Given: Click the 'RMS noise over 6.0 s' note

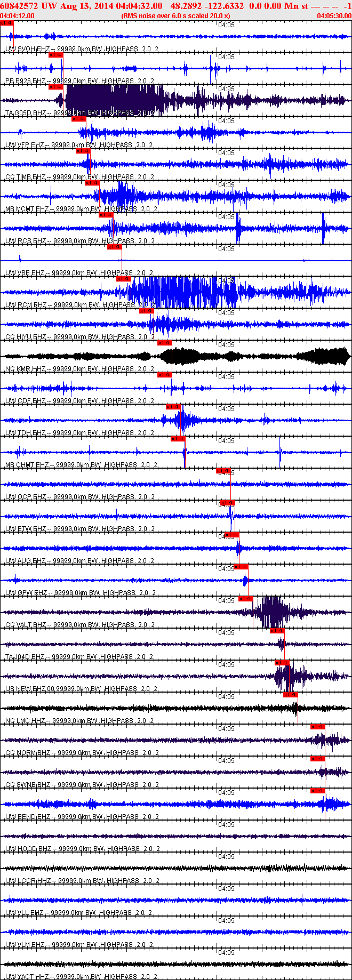Looking at the screenshot, I should pyautogui.click(x=175, y=16).
